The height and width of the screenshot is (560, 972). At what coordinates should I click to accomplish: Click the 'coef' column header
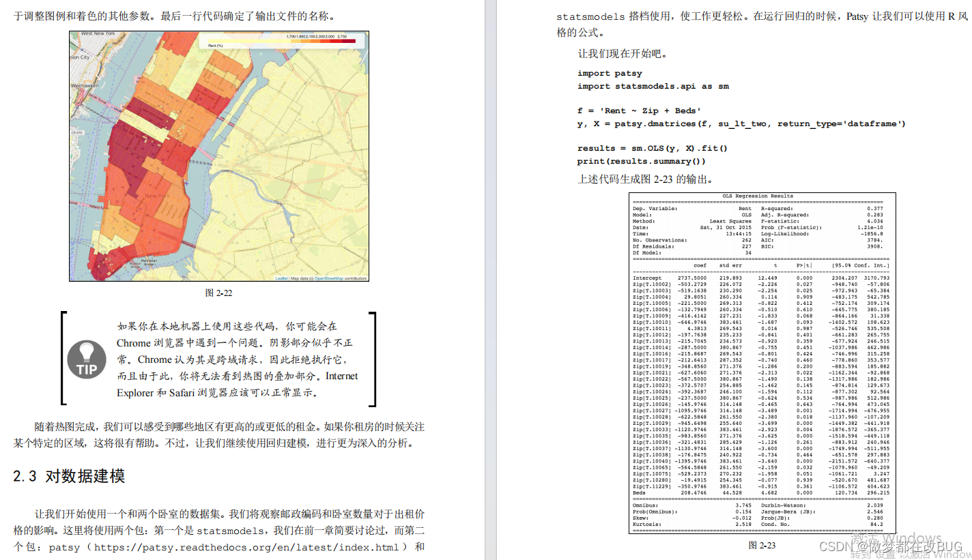tap(700, 265)
